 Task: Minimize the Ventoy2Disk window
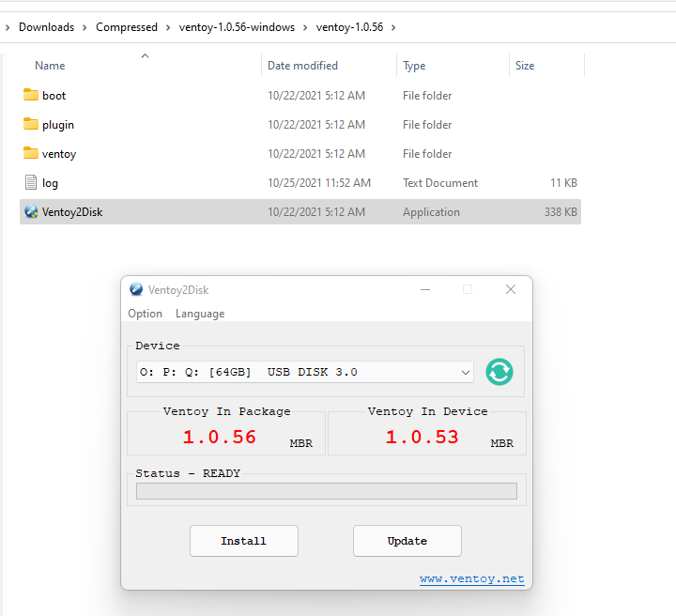(x=425, y=289)
